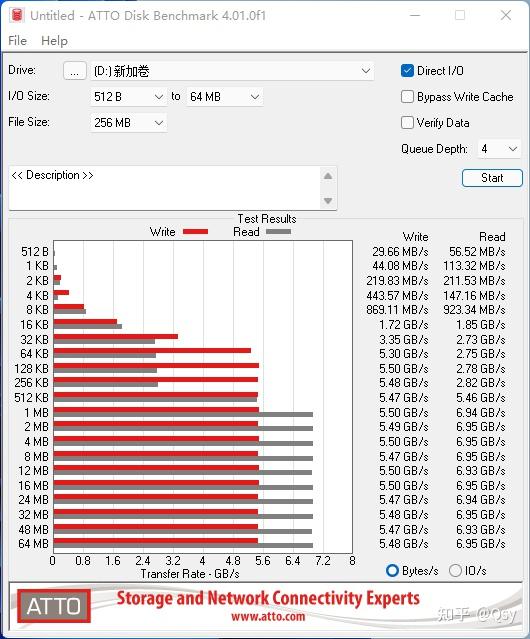Close the ATTO Disk Benchmark window

click(506, 15)
